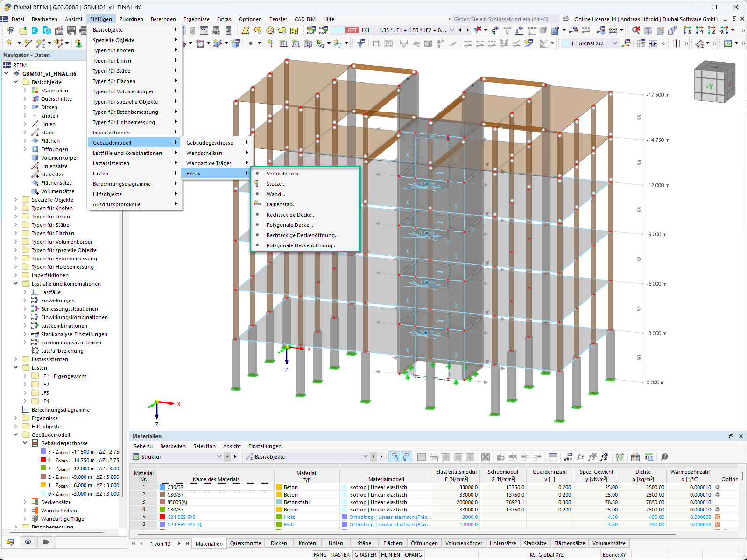Open the script console icon
The width and height of the screenshot is (747, 560).
[204, 30]
